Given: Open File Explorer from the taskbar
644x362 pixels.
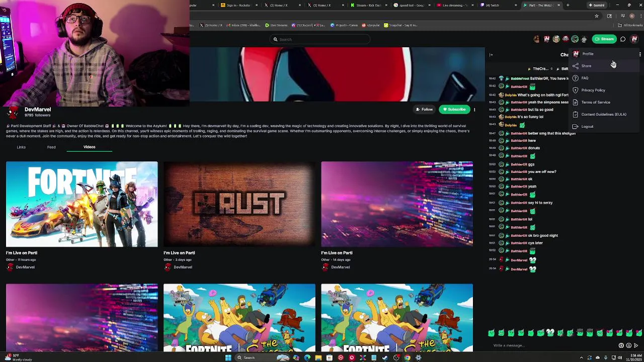Looking at the screenshot, I should coord(318,357).
